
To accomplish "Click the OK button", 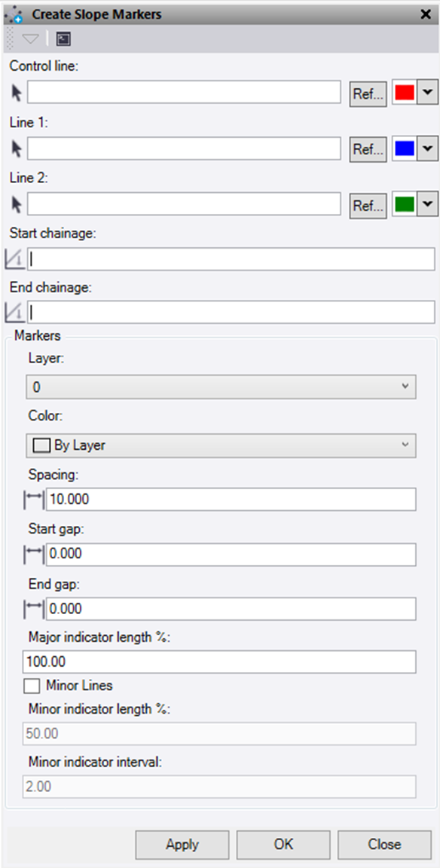I will [283, 845].
